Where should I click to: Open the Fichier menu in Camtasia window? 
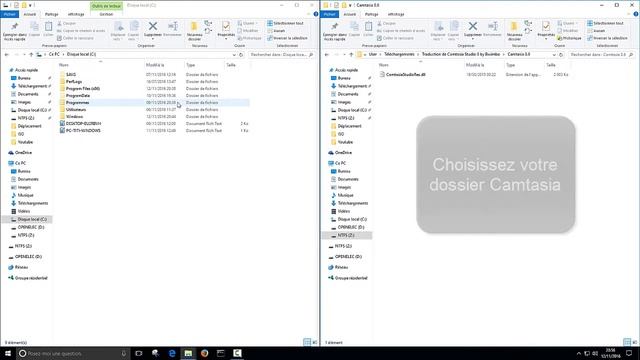[x=329, y=14]
